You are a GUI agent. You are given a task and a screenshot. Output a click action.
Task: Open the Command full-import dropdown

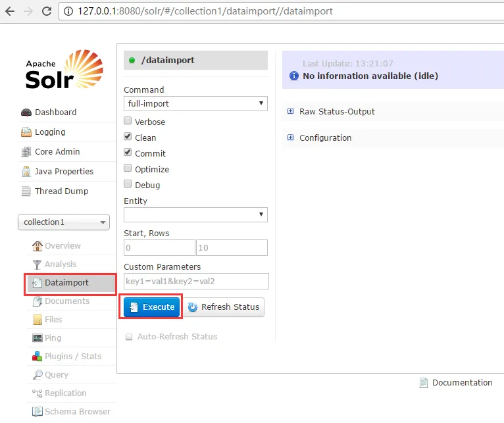tap(195, 103)
